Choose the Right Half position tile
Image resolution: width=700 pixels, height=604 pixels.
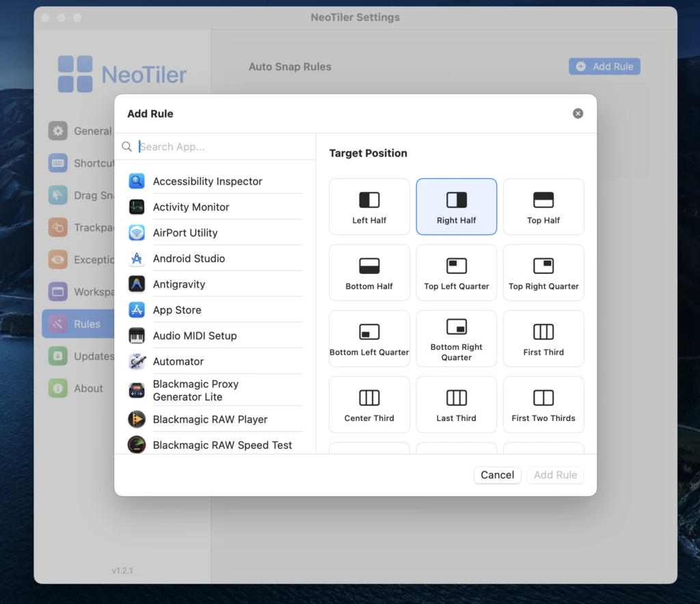tap(456, 206)
